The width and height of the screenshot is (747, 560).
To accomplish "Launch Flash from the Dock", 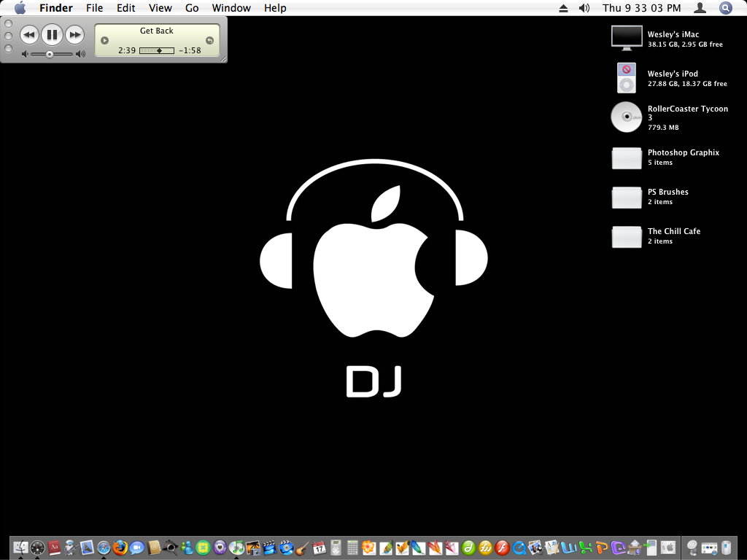I will [x=502, y=548].
